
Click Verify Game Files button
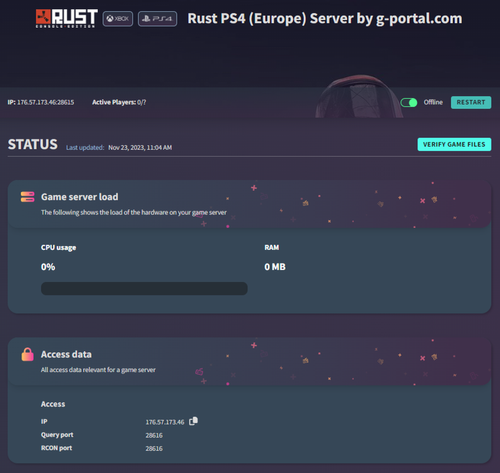point(454,144)
